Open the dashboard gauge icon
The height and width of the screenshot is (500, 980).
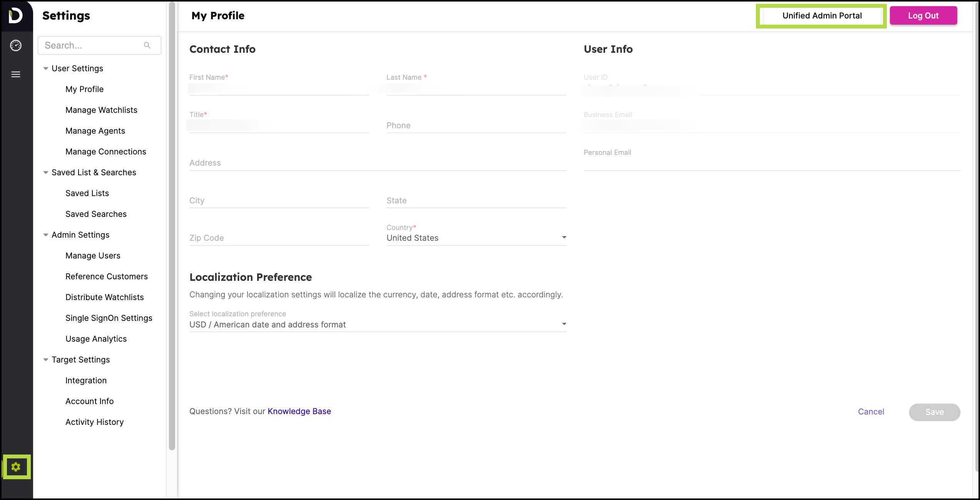tap(16, 45)
